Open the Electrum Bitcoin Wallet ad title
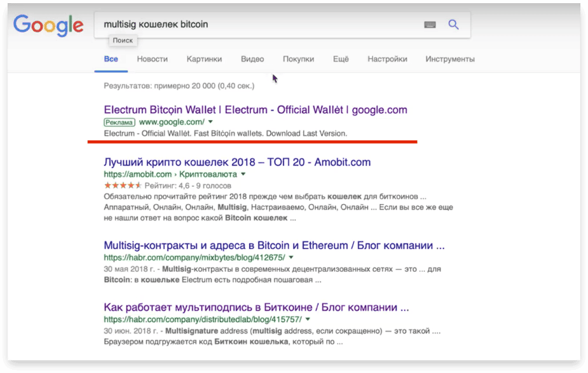Image resolution: width=588 pixels, height=373 pixels. tap(256, 110)
